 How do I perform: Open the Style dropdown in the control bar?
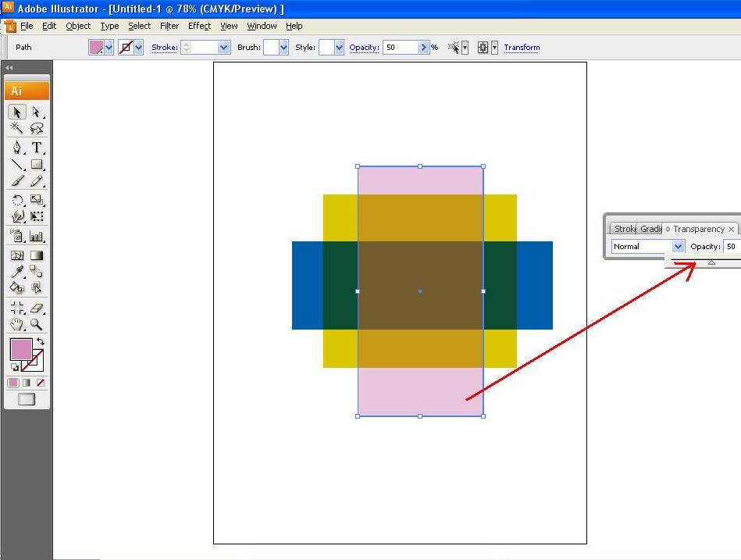pos(332,47)
